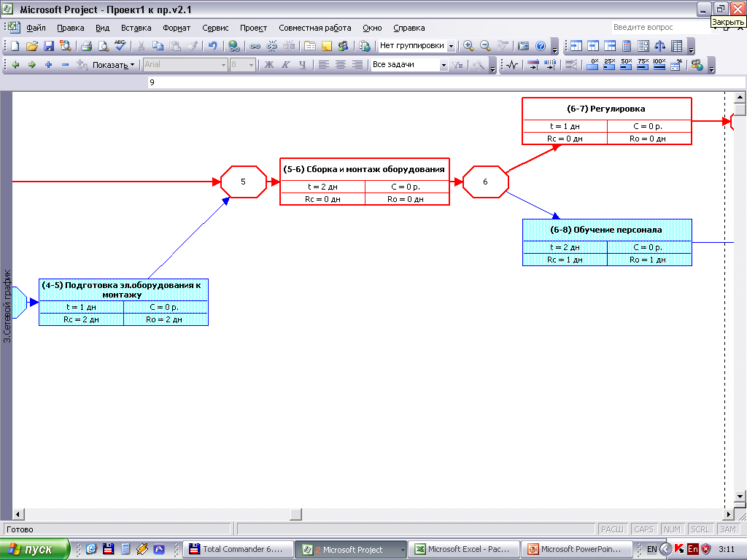
Task: Open calculator icon in view toolbar
Action: click(627, 46)
